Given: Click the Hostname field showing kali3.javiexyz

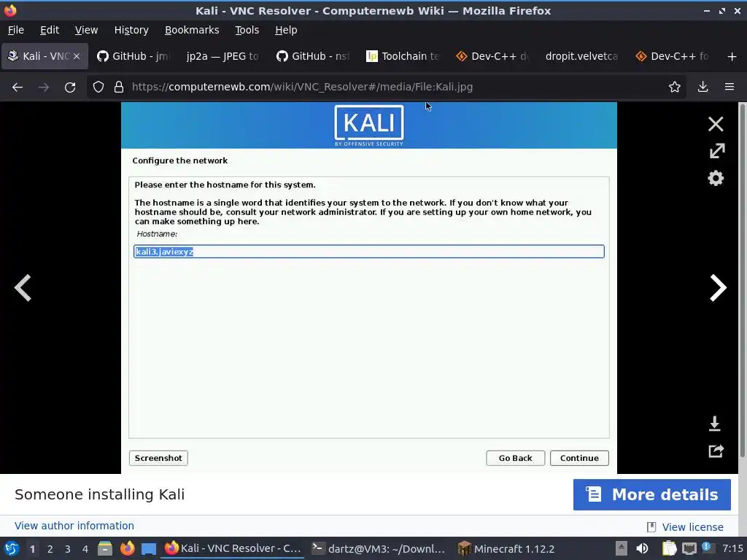Looking at the screenshot, I should pos(368,252).
